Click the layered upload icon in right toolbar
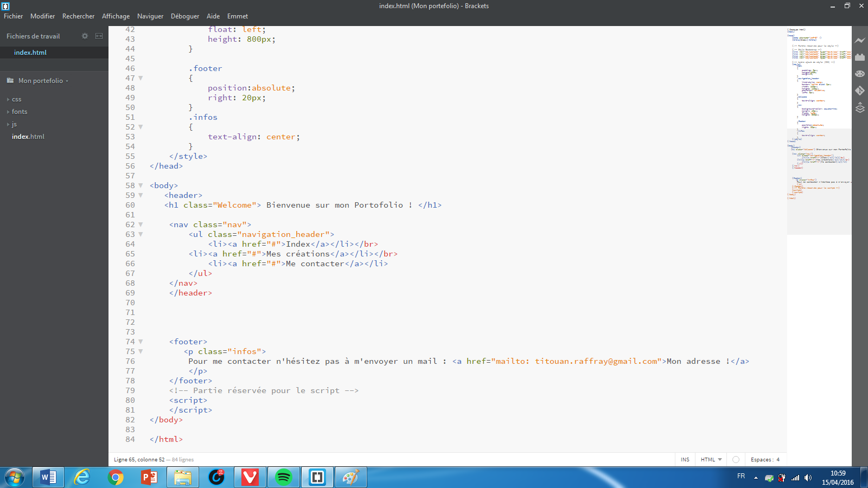 [860, 107]
